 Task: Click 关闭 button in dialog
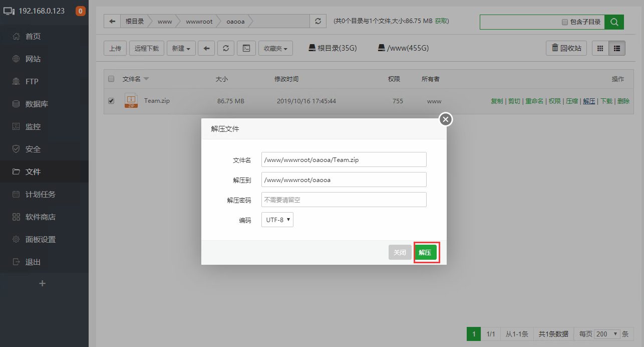400,253
